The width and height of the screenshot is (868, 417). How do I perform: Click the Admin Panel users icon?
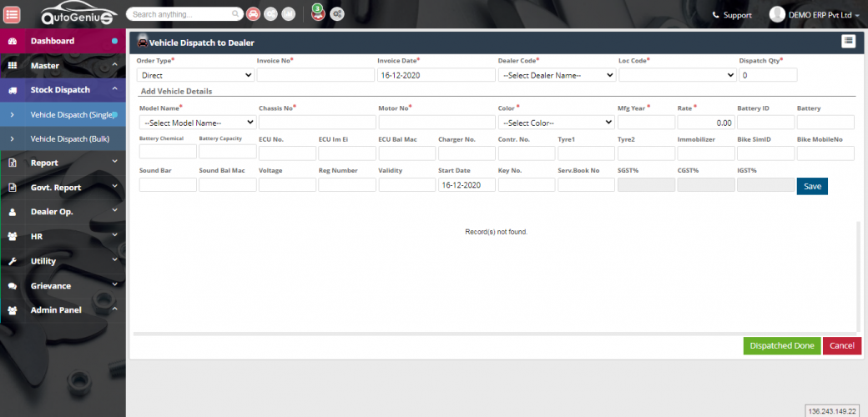click(13, 310)
